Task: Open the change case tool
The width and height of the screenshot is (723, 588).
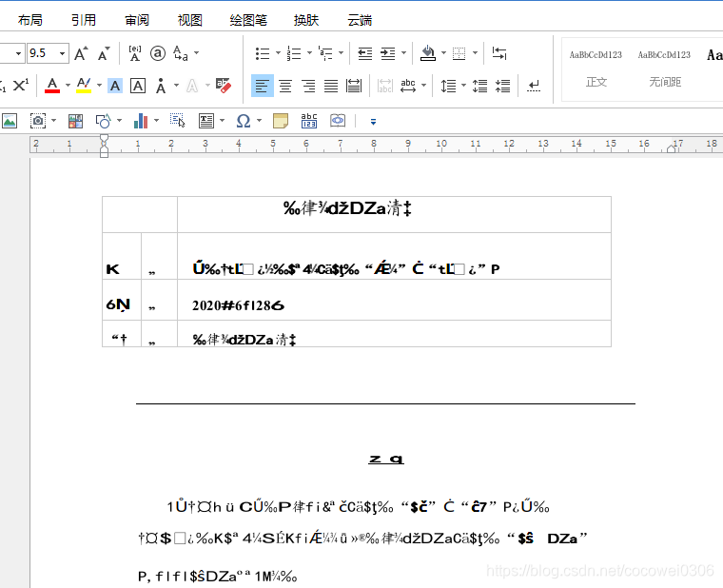Action: [x=181, y=53]
